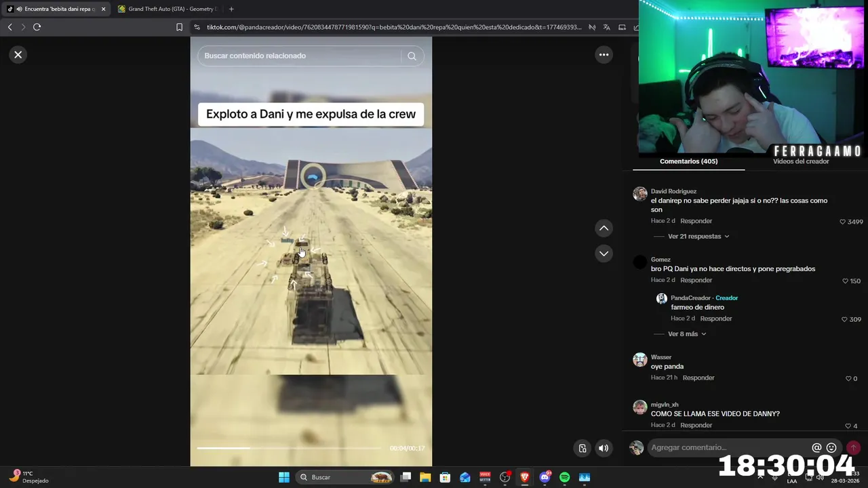Switch to Videos del creador tab
Screen dimensions: 868x488
pyautogui.click(x=801, y=161)
